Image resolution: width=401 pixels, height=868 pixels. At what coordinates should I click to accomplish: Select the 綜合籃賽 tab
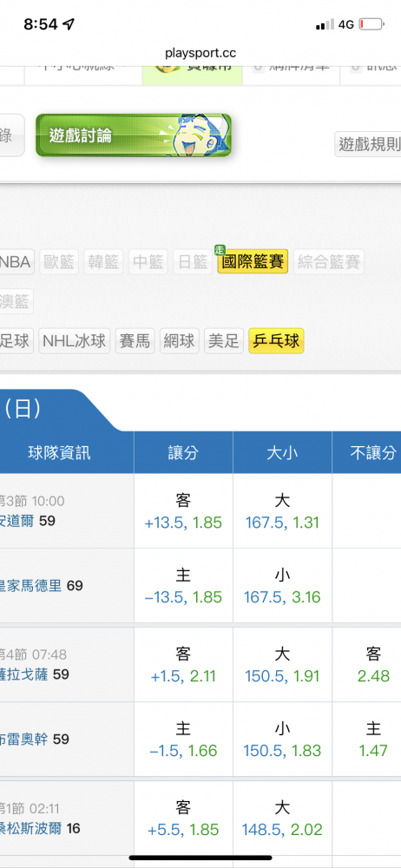(328, 262)
